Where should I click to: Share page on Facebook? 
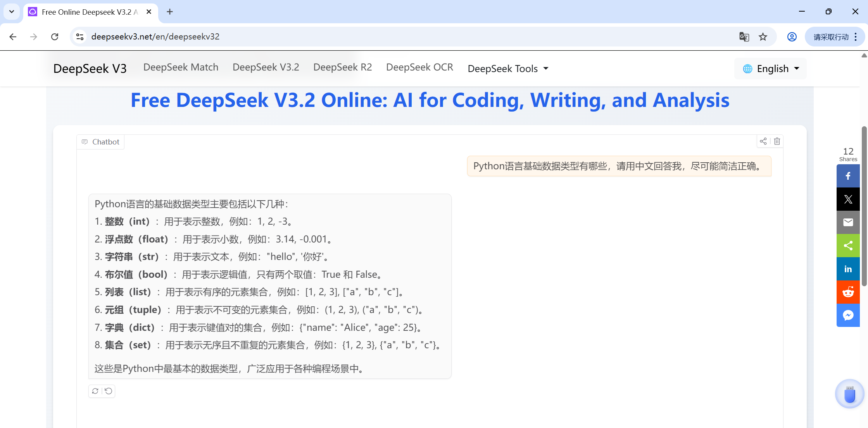[848, 176]
